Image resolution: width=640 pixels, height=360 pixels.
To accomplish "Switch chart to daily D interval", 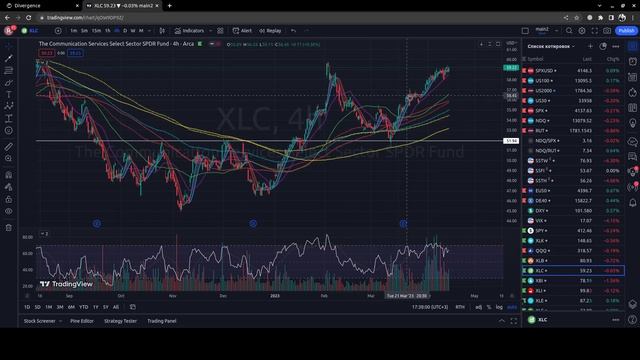I will click(x=125, y=31).
